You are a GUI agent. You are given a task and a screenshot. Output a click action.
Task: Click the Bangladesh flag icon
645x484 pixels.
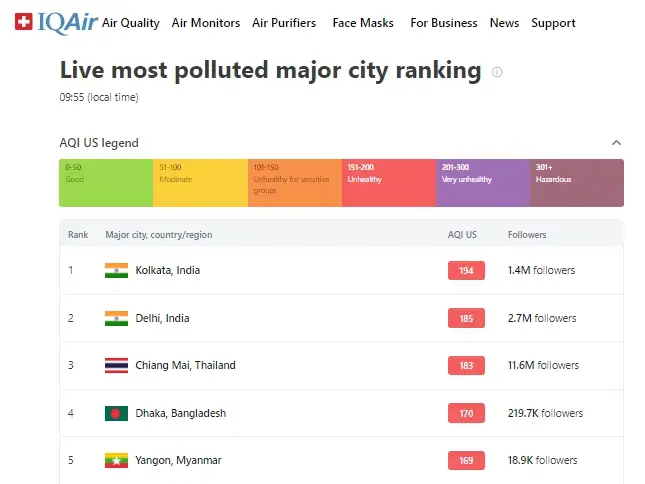pyautogui.click(x=116, y=413)
